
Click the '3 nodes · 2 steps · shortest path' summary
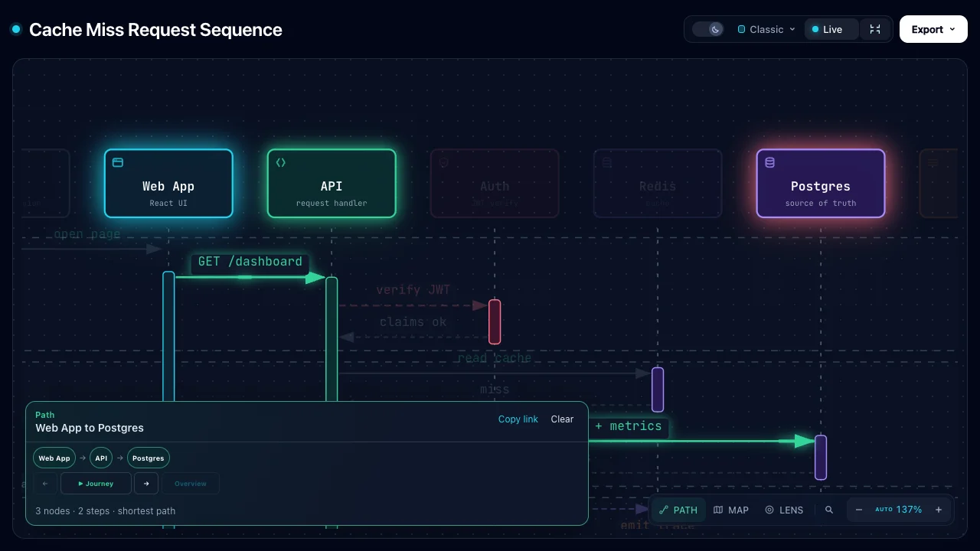(x=106, y=510)
